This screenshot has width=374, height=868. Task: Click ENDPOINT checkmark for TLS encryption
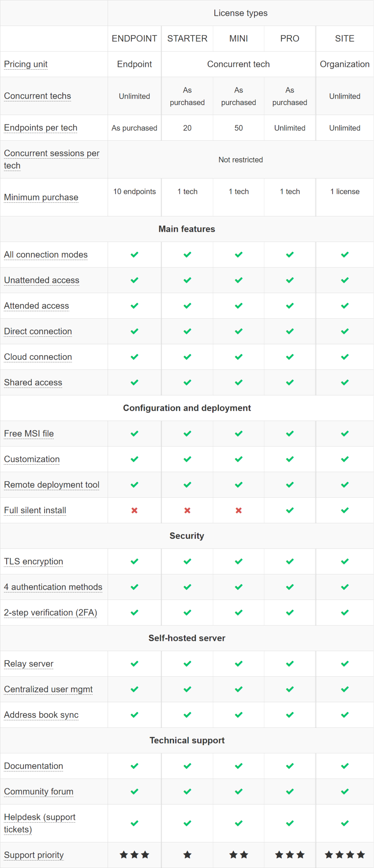[135, 562]
